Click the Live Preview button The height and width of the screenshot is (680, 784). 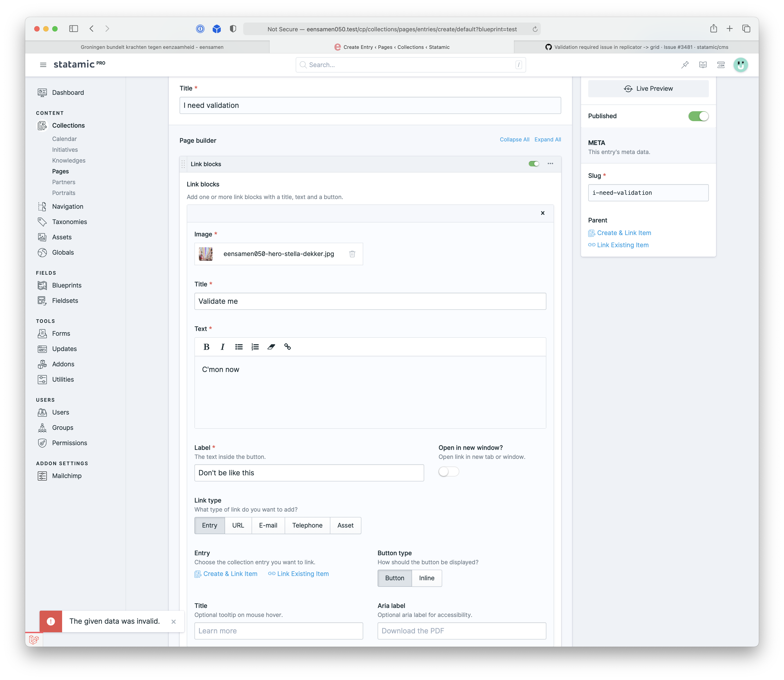coord(648,88)
